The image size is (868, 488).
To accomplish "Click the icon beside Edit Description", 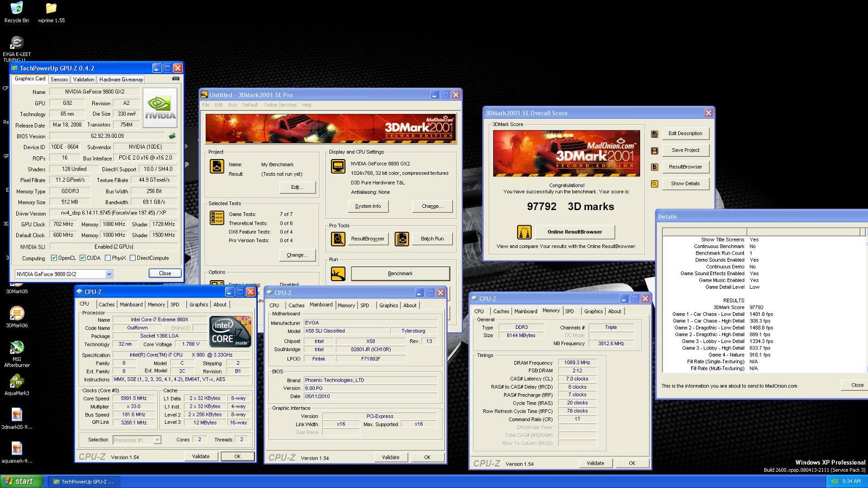I will (654, 134).
